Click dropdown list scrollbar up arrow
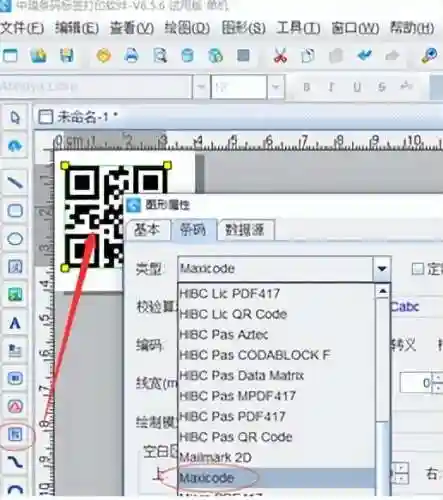This screenshot has width=443, height=500. pos(382,291)
